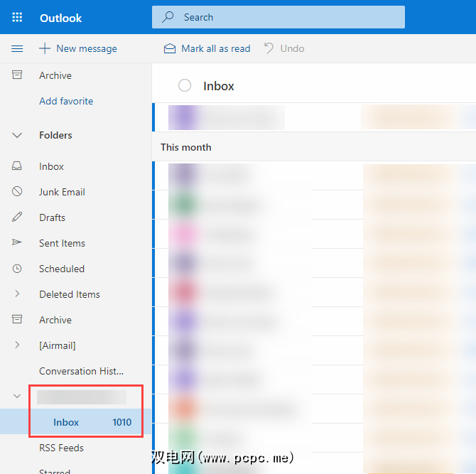Click the Favorites Archive box icon

tap(17, 75)
